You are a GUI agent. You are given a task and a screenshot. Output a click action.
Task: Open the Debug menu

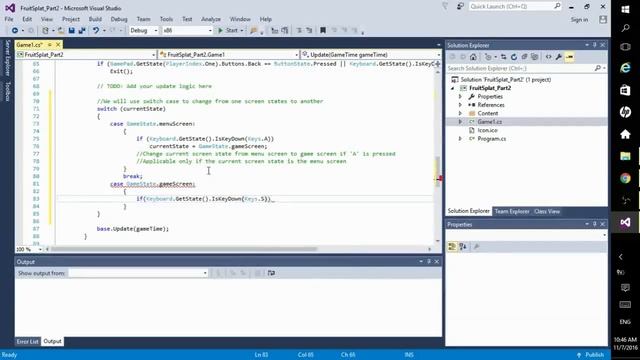point(119,19)
